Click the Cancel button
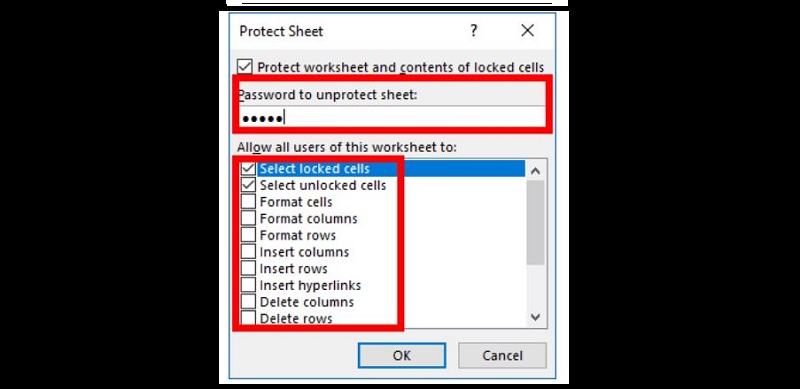This screenshot has width=800, height=389. pos(502,355)
